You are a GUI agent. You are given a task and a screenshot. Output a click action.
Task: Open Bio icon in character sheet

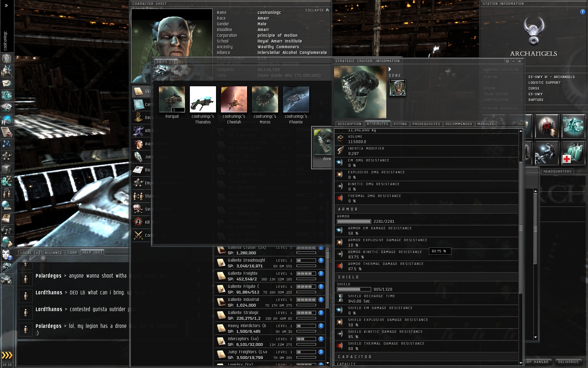[x=138, y=170]
